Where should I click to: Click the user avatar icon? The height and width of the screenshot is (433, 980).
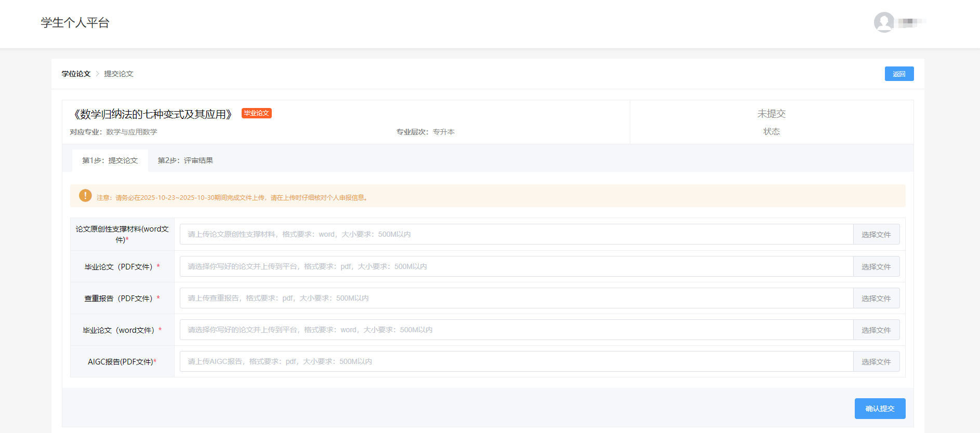point(883,22)
